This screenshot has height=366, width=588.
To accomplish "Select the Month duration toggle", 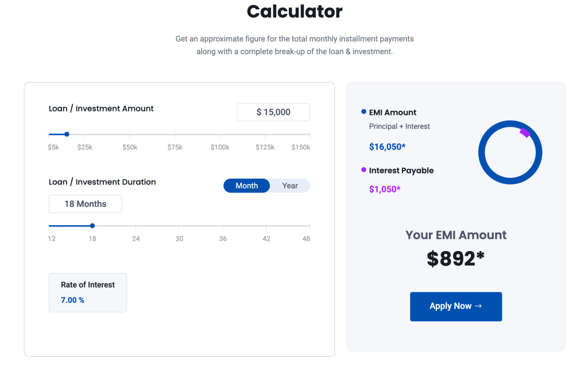I will click(246, 186).
